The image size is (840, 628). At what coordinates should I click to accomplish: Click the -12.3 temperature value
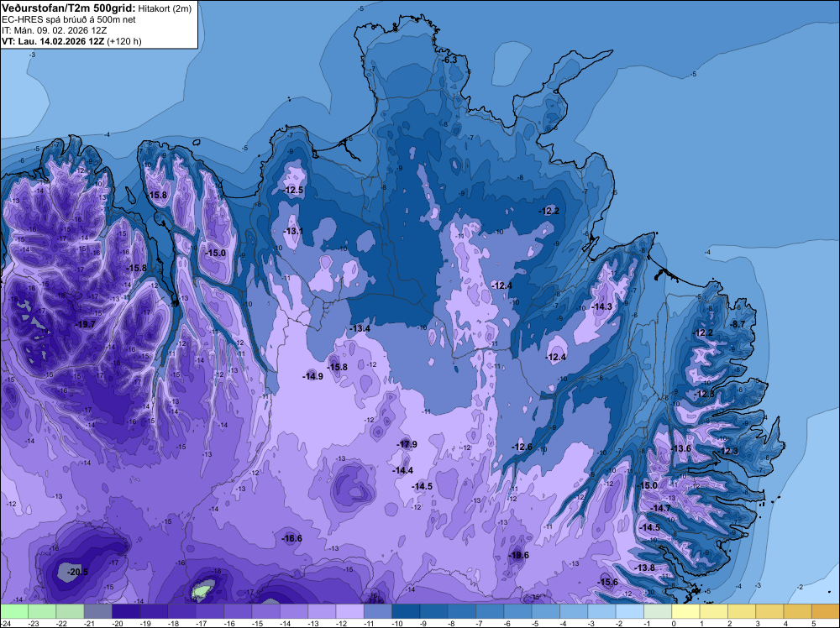728,452
